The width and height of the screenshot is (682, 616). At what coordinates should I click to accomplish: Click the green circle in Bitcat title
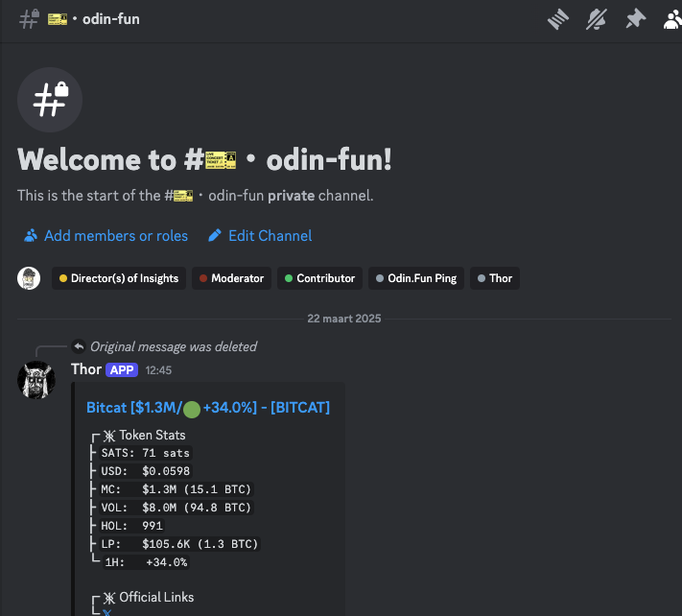click(192, 410)
